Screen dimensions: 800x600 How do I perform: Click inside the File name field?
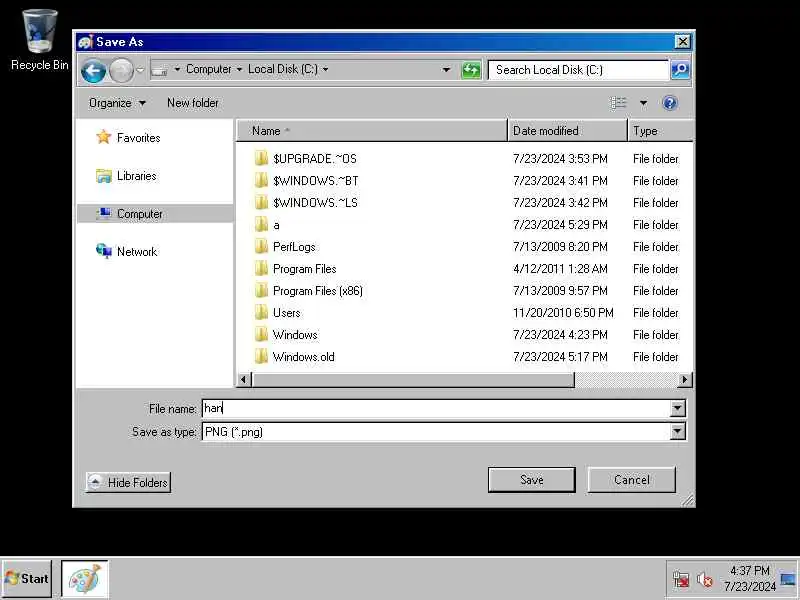click(x=436, y=408)
